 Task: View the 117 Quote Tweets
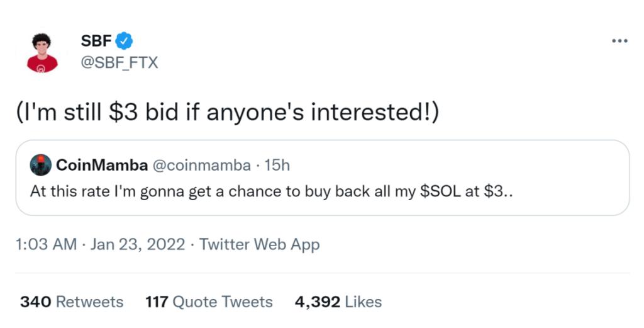coord(209,302)
